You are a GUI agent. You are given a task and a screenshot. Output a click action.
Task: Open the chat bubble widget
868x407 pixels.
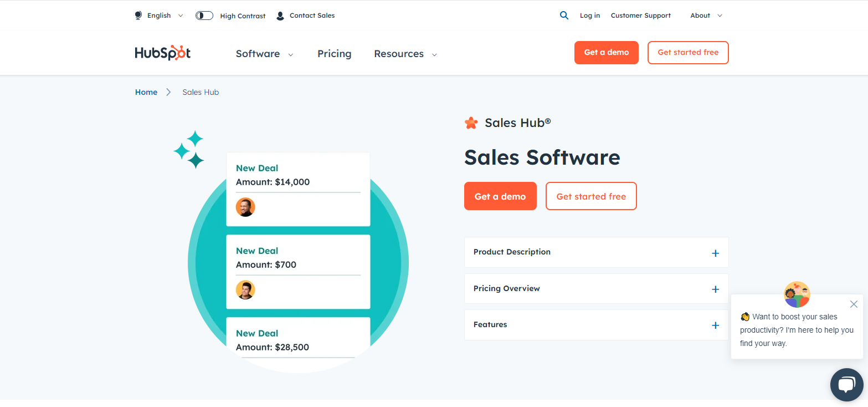tap(847, 384)
